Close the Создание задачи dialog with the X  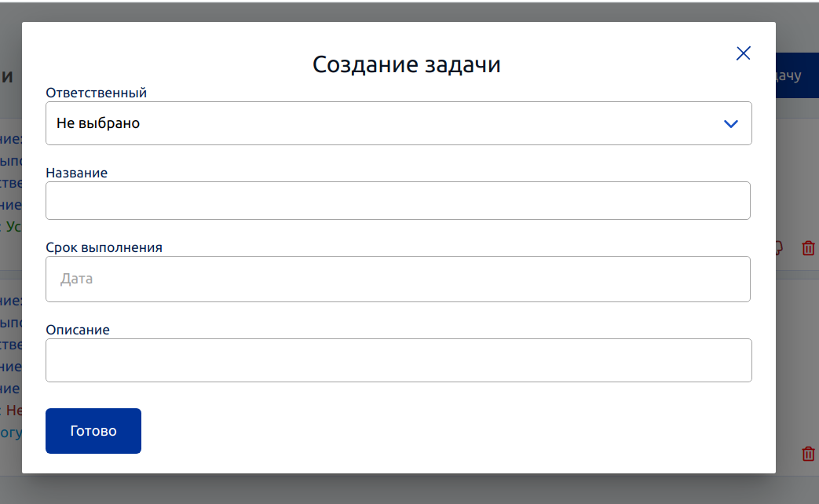pos(743,53)
